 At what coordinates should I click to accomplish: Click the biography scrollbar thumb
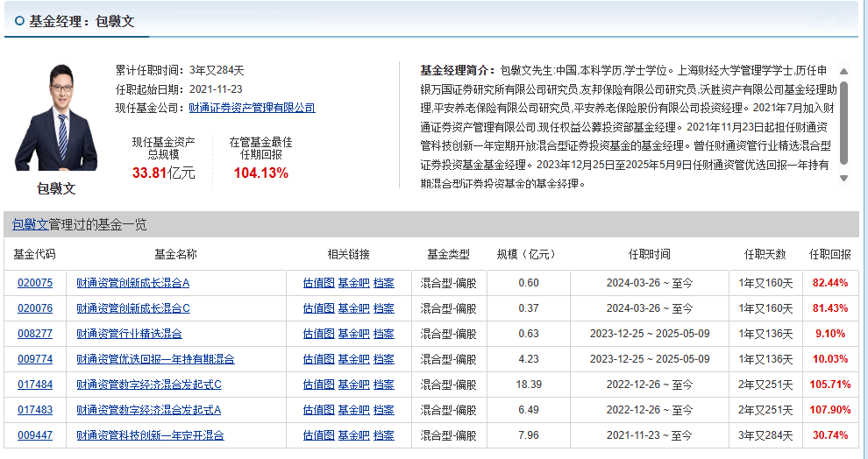point(843,123)
